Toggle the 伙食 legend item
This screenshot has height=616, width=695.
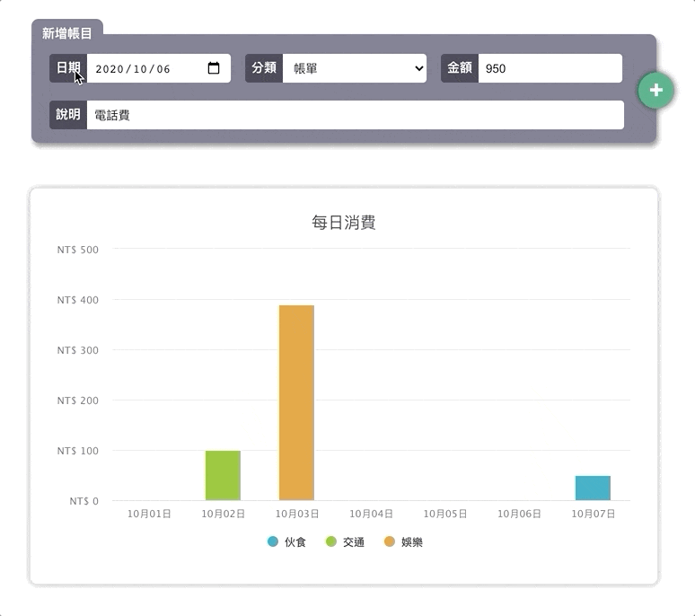pyautogui.click(x=286, y=542)
